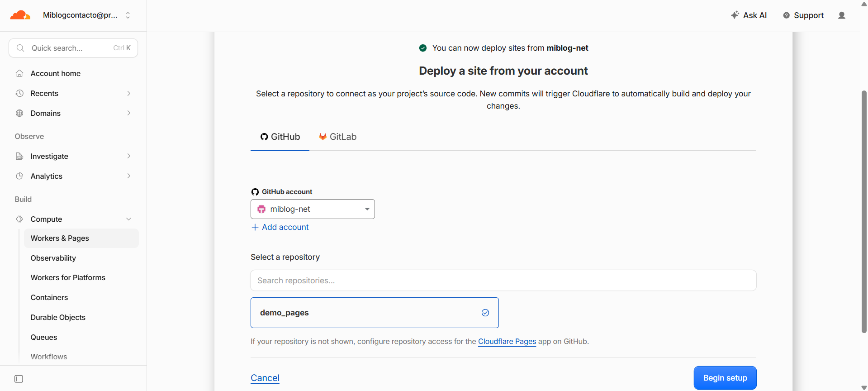The height and width of the screenshot is (391, 868).
Task: Switch to the GitHub tab
Action: (x=280, y=137)
